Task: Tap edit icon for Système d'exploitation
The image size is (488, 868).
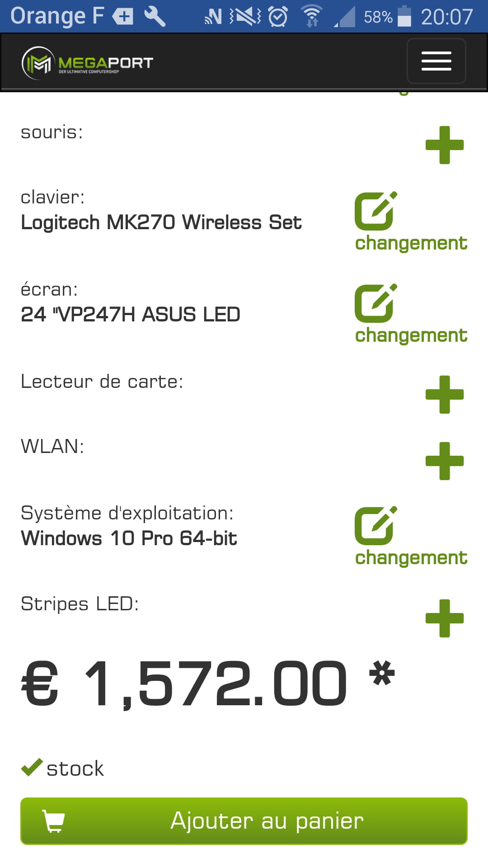Action: click(375, 525)
